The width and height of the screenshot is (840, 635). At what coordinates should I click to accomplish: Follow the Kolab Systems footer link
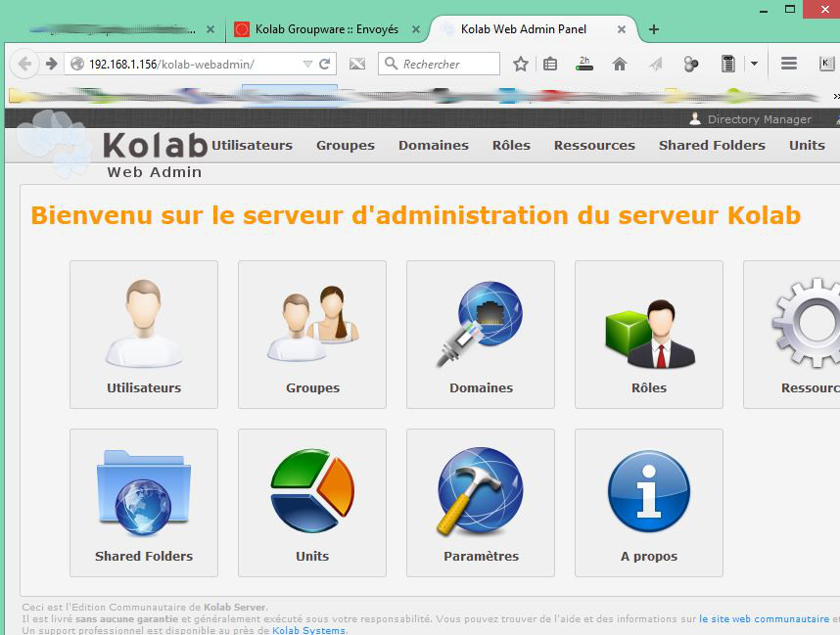(x=308, y=630)
